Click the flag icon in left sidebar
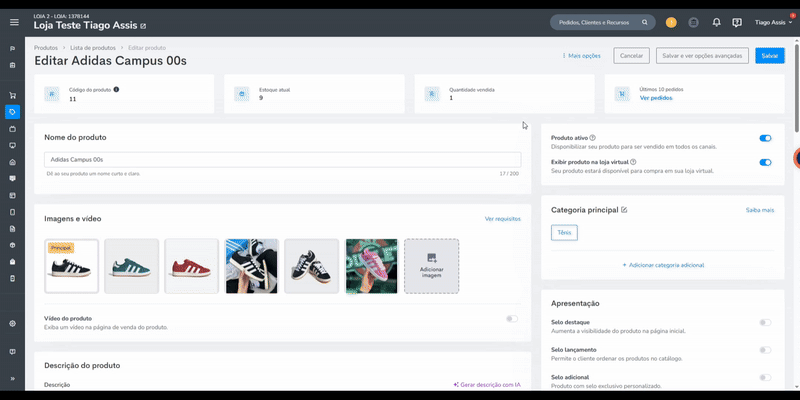This screenshot has width=800, height=400. [x=12, y=49]
